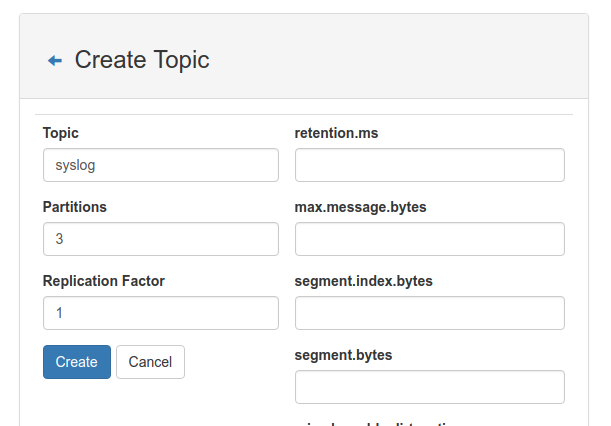
Task: Select the Partitions input showing 3
Action: (161, 239)
